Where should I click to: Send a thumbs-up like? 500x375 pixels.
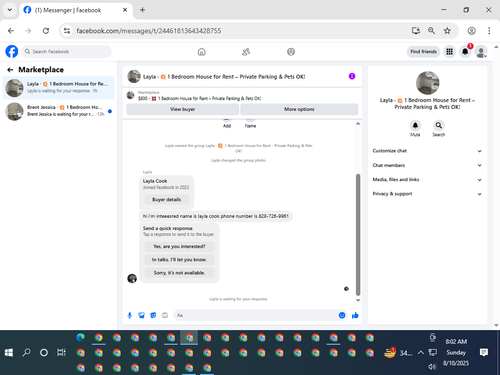[355, 315]
